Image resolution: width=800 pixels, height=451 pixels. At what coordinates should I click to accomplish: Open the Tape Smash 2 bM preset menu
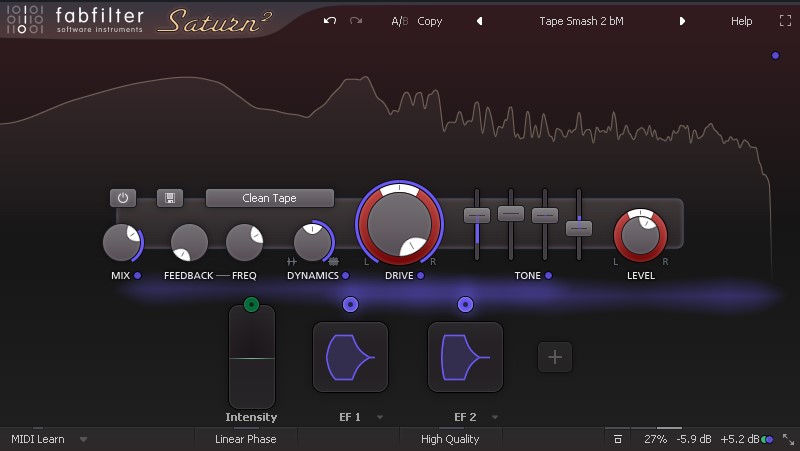[581, 21]
